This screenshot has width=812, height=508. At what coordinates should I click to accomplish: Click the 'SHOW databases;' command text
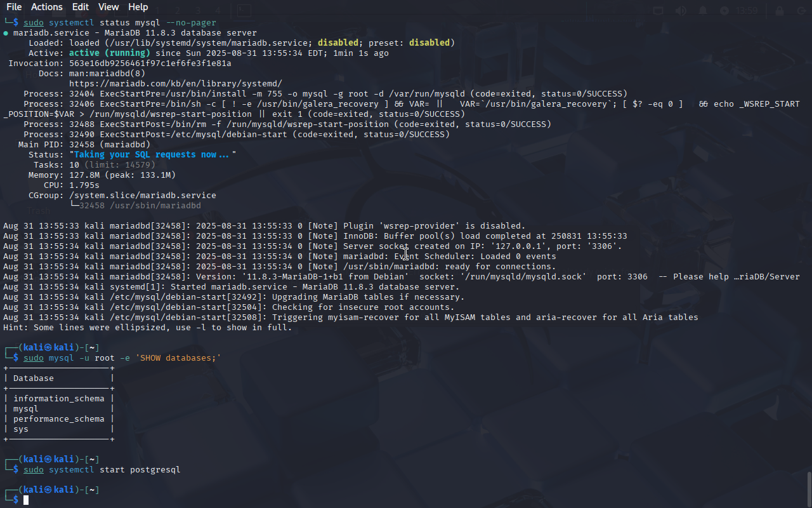click(x=178, y=358)
